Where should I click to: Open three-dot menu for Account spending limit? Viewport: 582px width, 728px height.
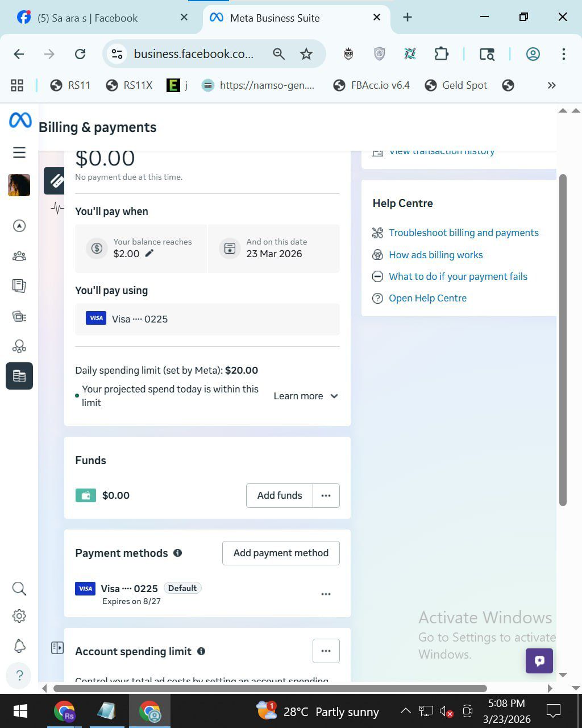326,651
